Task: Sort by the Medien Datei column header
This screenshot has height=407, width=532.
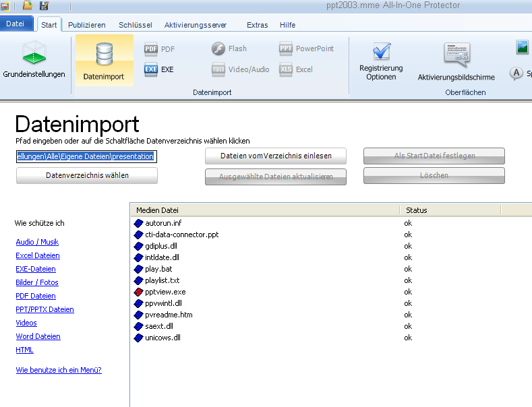Action: click(x=264, y=210)
